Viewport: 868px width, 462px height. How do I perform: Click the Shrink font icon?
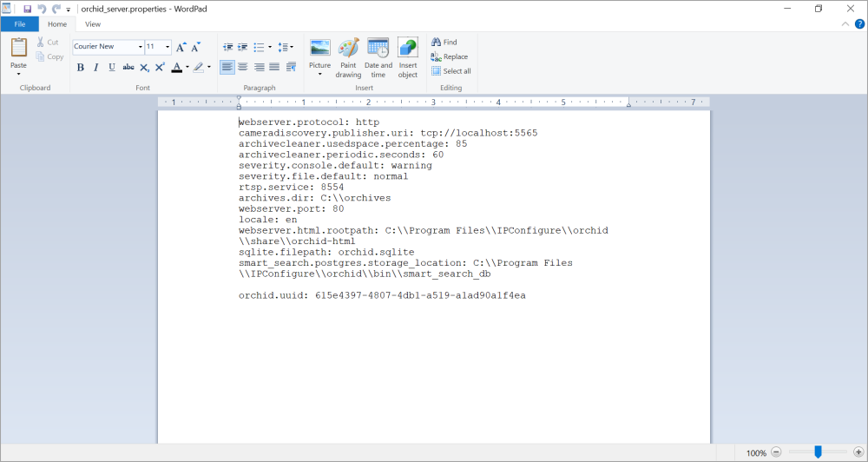point(195,47)
